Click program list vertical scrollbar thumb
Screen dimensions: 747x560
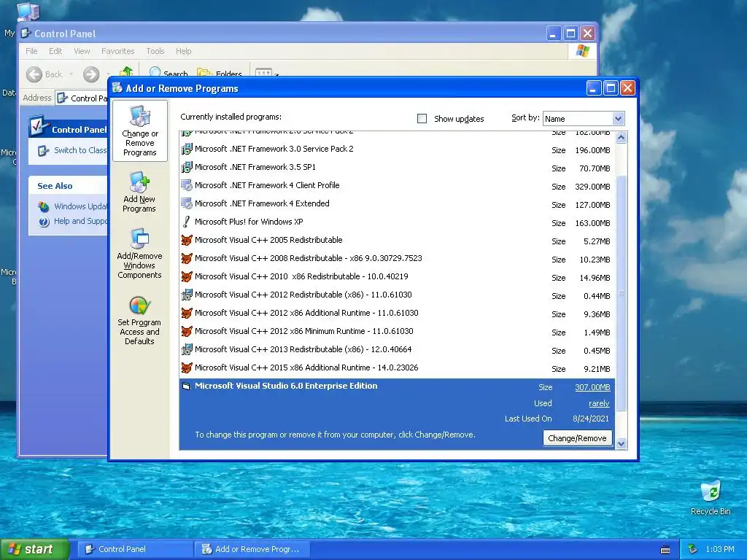[622, 293]
